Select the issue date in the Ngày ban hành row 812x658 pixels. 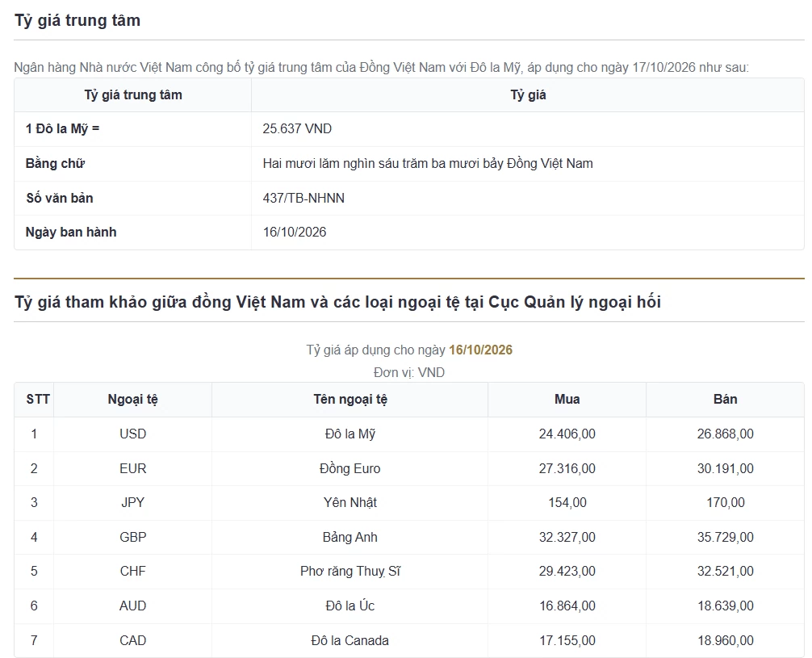point(295,232)
